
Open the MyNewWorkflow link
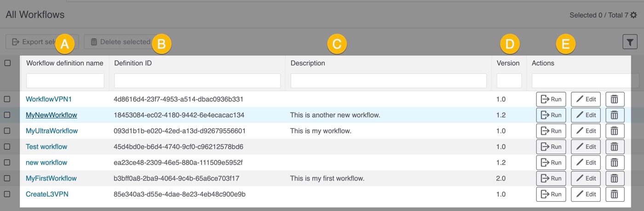[52, 115]
